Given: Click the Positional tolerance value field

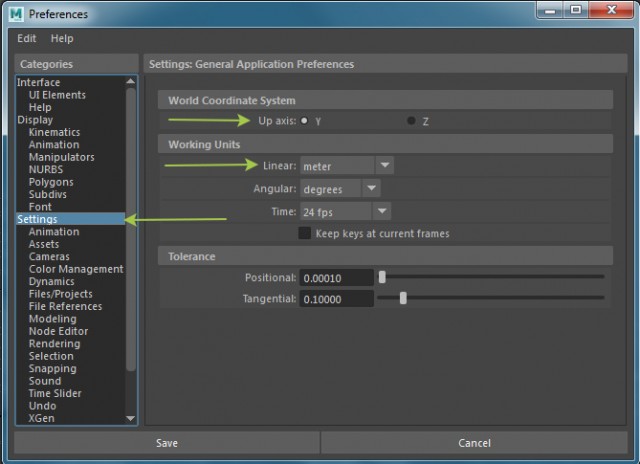Looking at the screenshot, I should click(336, 278).
